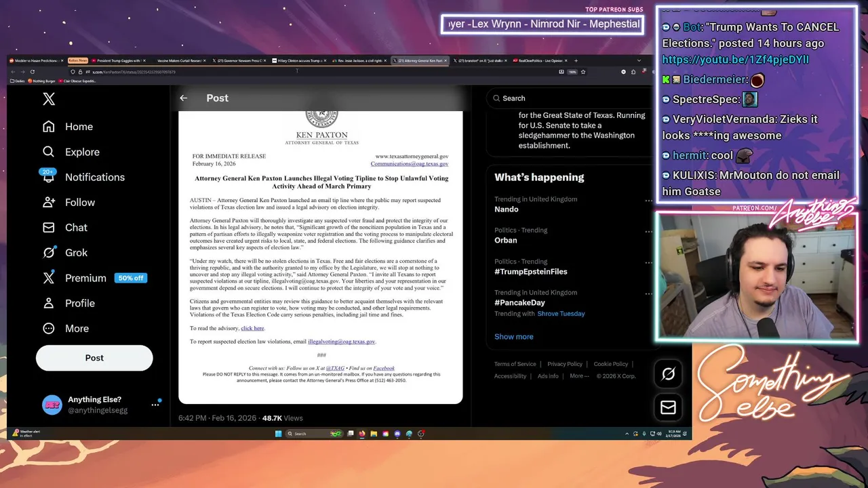Image resolution: width=868 pixels, height=488 pixels.
Task: Open File Explorer from the taskbar
Action: tap(374, 434)
